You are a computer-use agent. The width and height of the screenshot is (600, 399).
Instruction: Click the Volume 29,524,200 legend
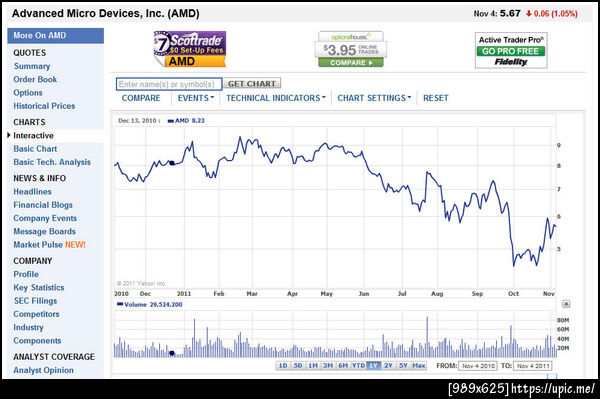[x=150, y=305]
